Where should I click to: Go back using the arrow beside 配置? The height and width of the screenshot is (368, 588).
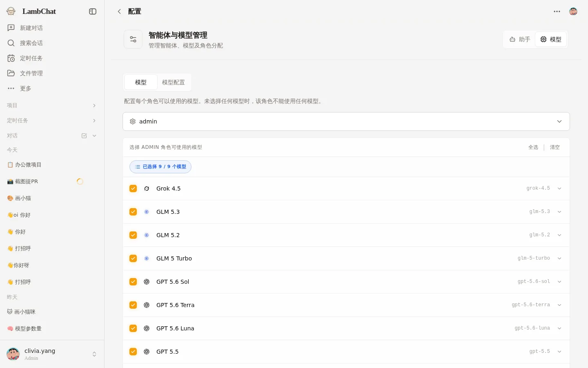(x=119, y=11)
